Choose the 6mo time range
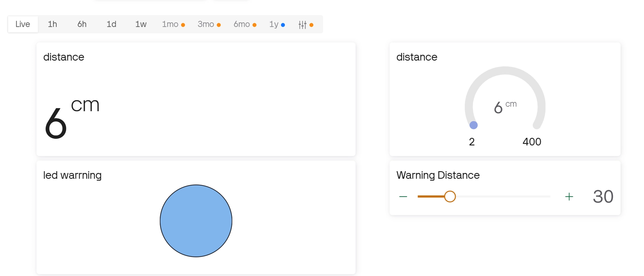644x276 pixels. click(x=245, y=24)
